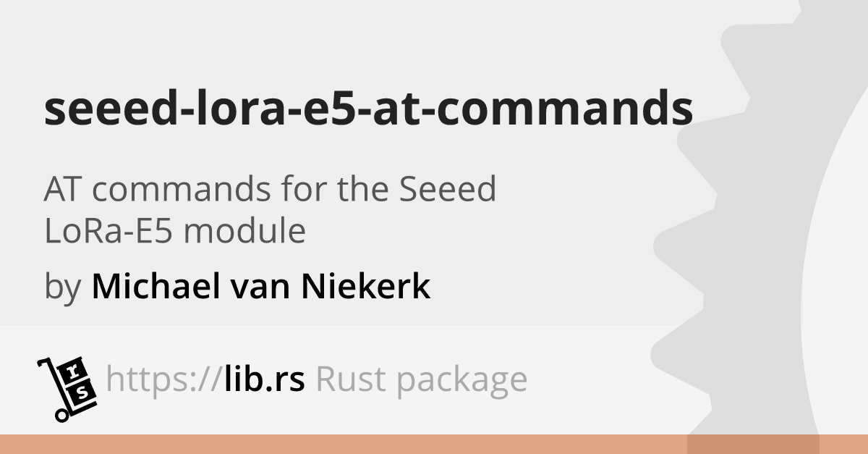Select the seeed-lora-e5-at-commands title
Viewport: 868px width, 454px height.
tap(368, 109)
